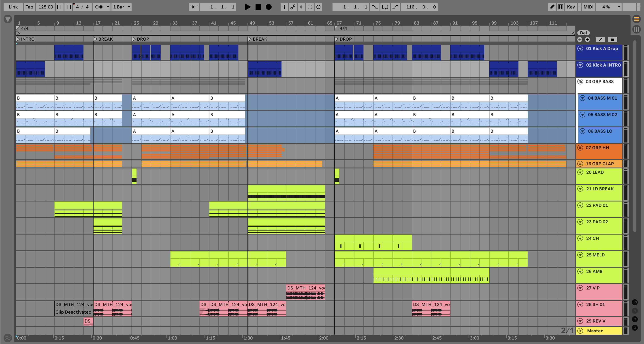Click the Lock Envelopes padlock icon
644x344 pixels.
click(612, 40)
